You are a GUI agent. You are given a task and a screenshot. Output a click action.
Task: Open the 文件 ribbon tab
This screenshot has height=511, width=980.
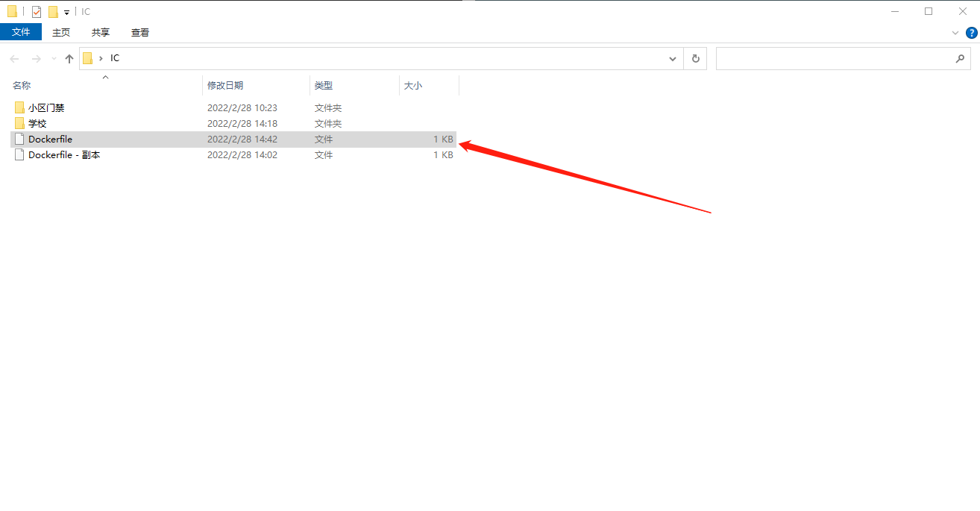21,32
